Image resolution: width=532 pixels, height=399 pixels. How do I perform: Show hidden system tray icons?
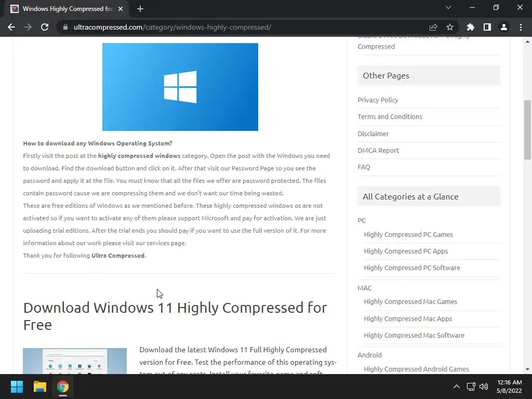click(x=457, y=387)
